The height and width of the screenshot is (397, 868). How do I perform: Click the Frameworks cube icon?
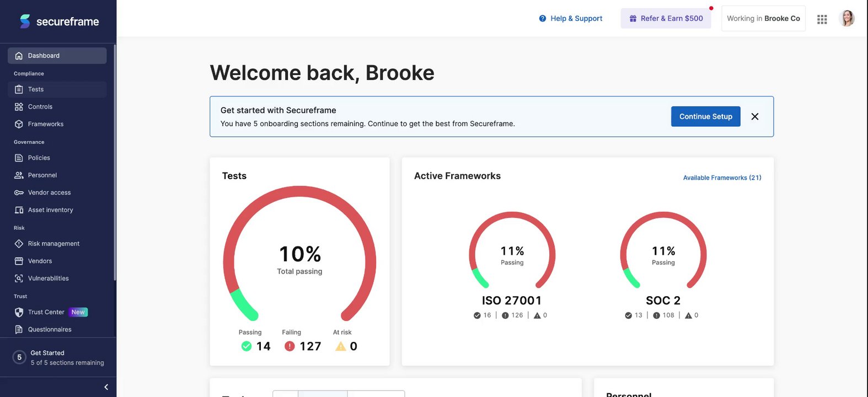pyautogui.click(x=19, y=124)
